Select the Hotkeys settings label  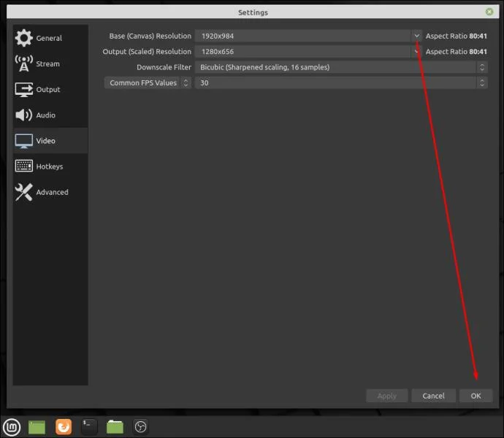[x=50, y=166]
